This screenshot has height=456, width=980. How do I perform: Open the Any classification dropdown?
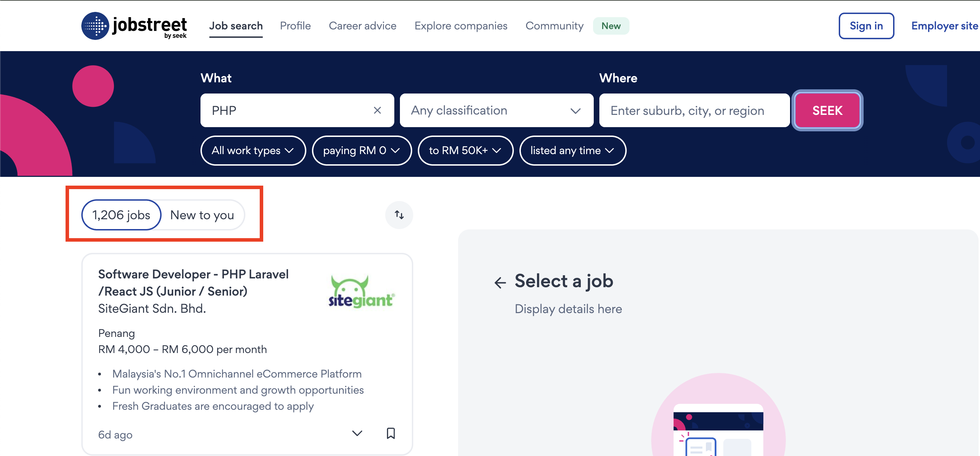496,110
